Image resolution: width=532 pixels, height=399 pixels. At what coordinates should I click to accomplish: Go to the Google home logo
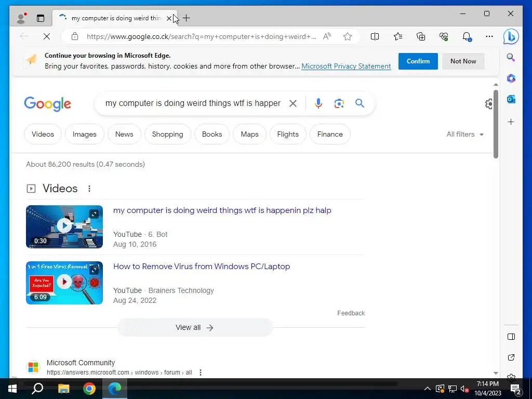point(47,104)
